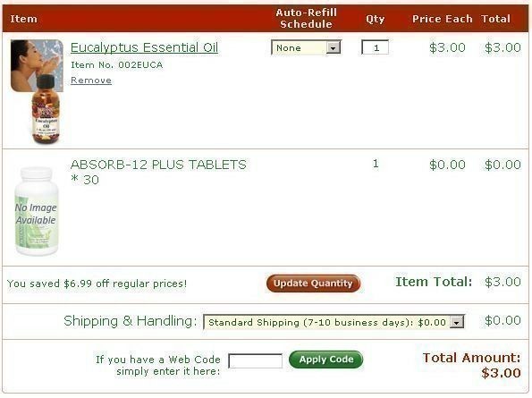Viewport: 532px width, 398px height.
Task: Click the green Apply Code button
Action: pyautogui.click(x=326, y=360)
